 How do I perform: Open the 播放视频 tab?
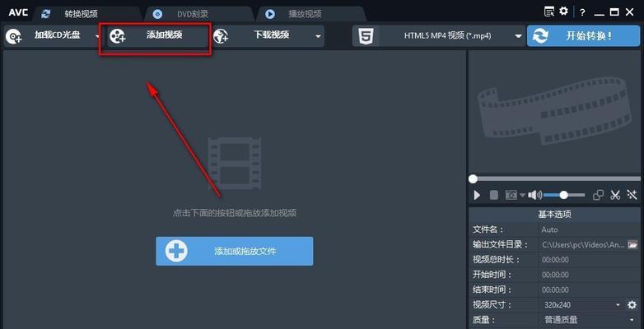click(310, 14)
